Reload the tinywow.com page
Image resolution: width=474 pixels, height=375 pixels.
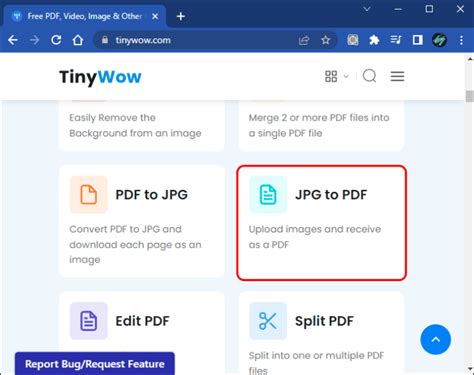[x=56, y=40]
